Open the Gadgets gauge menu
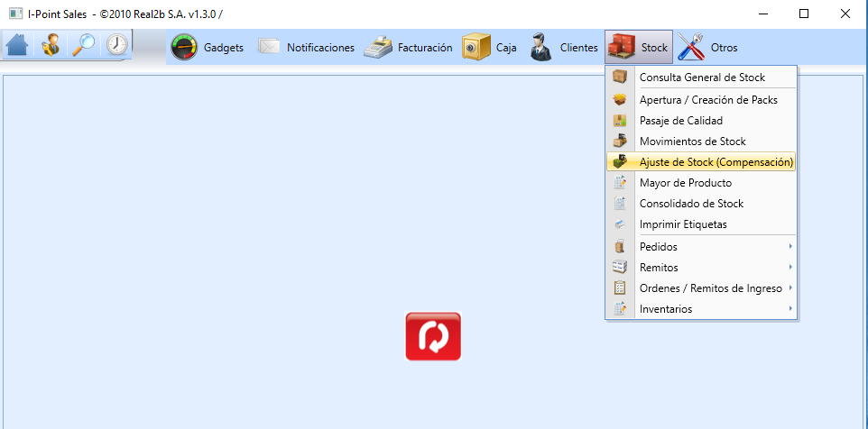Screen dimensions: 868x429 207,48
